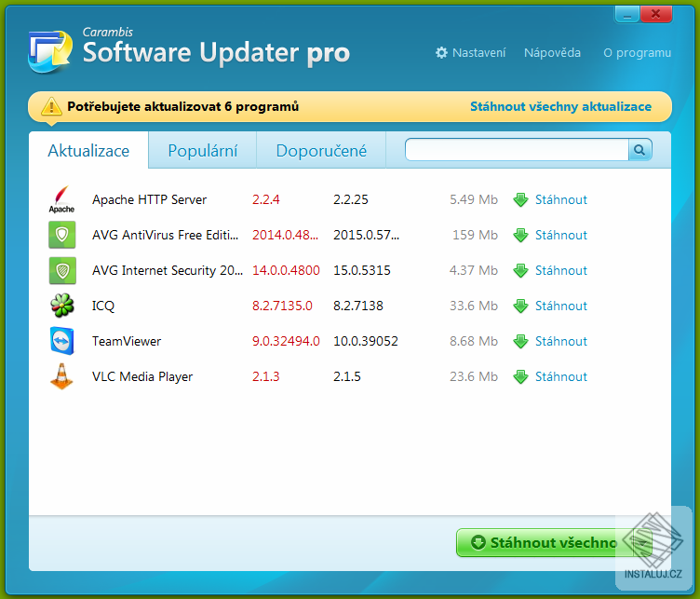Image resolution: width=700 pixels, height=599 pixels.
Task: Click the Stáhnout všechny aktualizace link
Action: [x=560, y=106]
